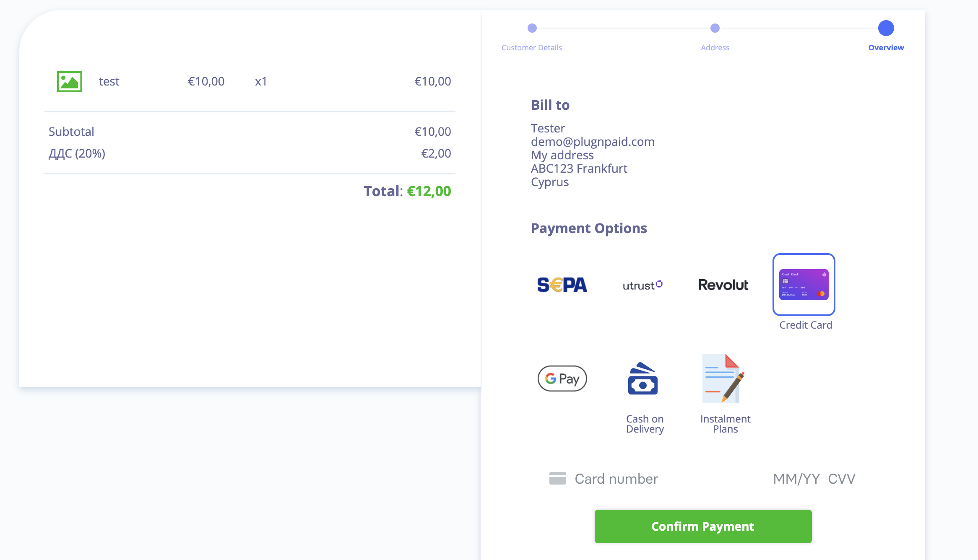978x560 pixels.
Task: Click the card icon beside Card number
Action: tap(557, 478)
